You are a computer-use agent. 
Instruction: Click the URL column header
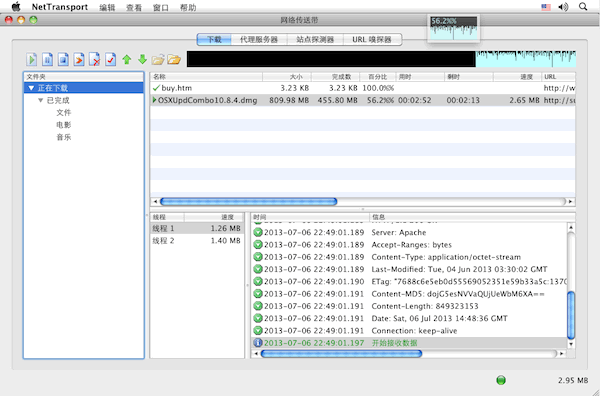coord(558,77)
